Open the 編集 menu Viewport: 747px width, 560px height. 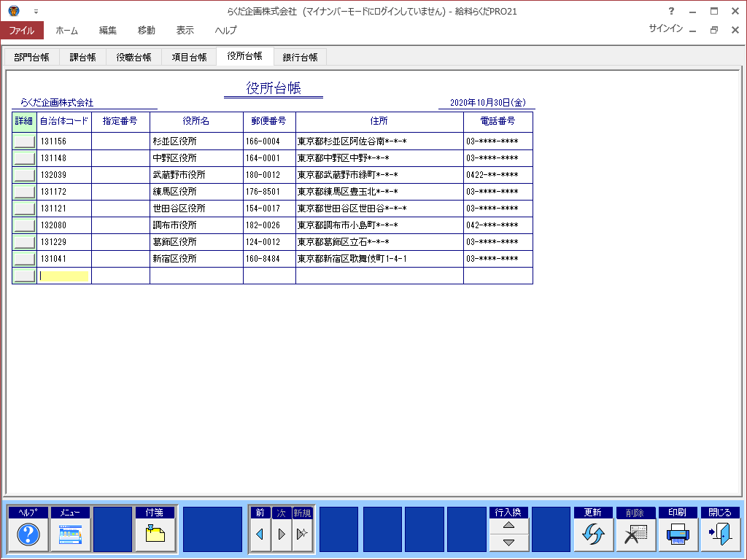108,30
